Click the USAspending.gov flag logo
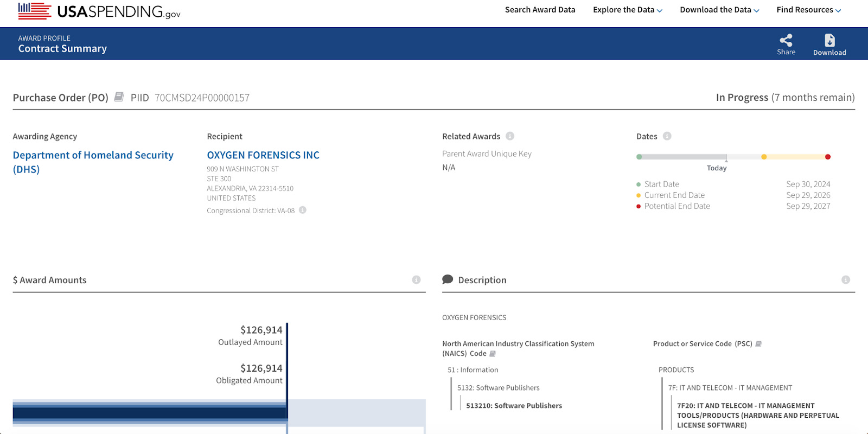Screen dimensions: 868x434 tap(35, 11)
